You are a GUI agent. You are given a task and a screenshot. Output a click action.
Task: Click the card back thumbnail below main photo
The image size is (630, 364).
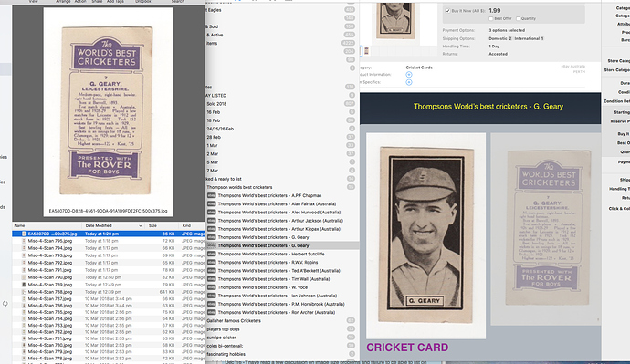[366, 51]
